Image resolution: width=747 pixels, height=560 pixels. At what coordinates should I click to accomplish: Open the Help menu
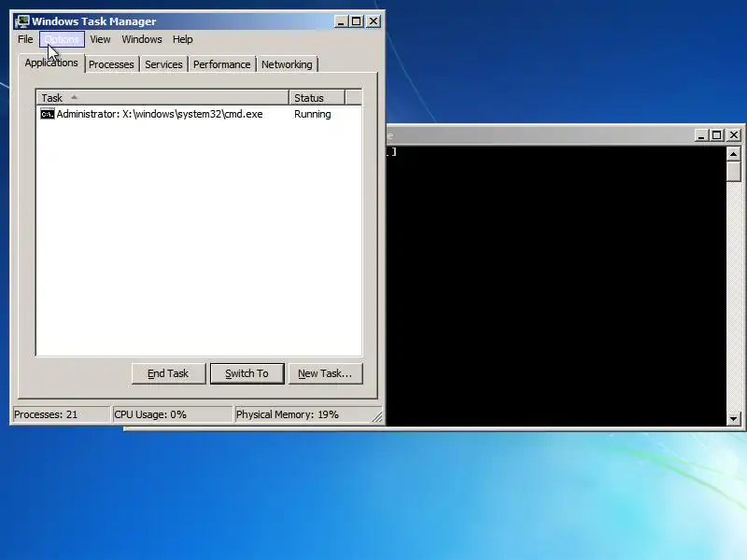[182, 39]
